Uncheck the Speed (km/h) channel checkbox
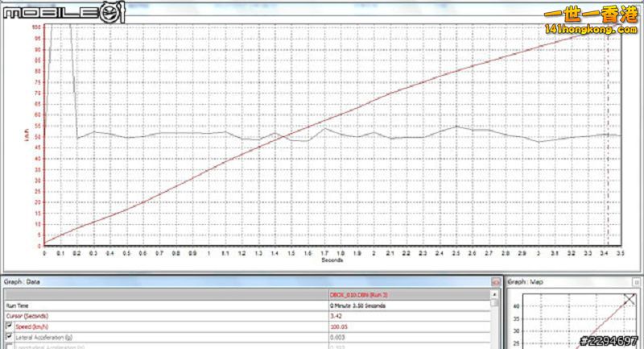644x349 pixels. point(9,327)
